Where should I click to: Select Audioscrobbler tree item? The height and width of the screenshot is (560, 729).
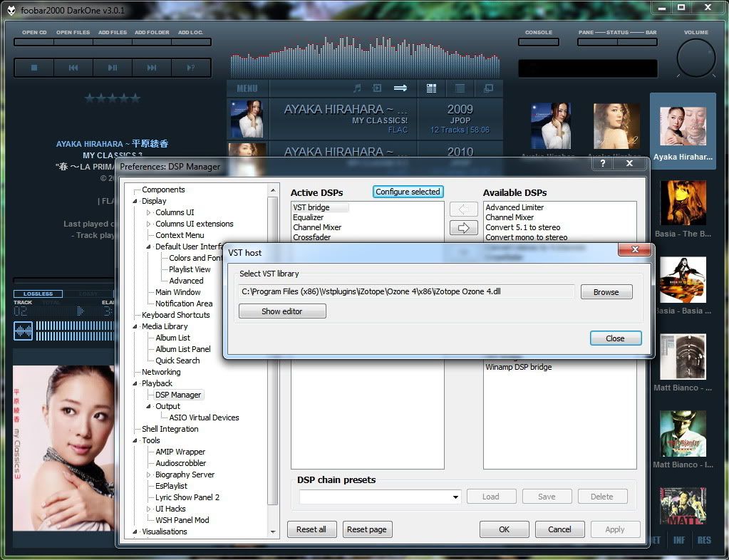point(180,463)
